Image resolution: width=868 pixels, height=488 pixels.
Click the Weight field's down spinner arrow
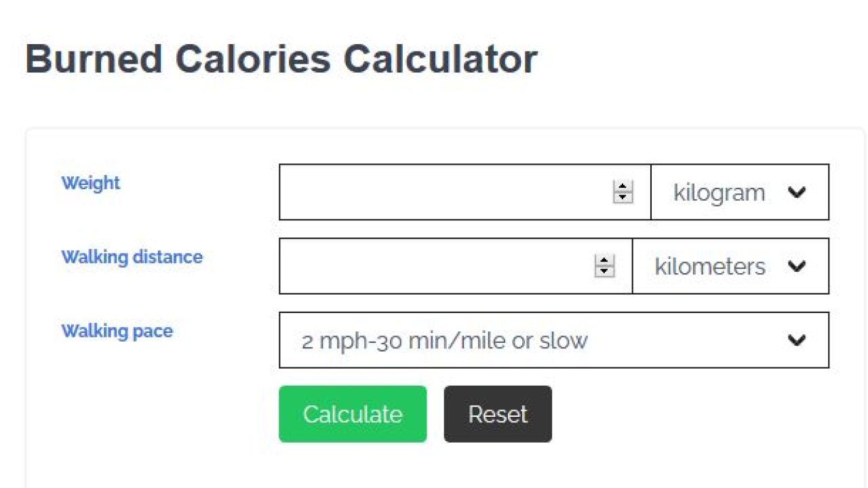[x=623, y=197]
